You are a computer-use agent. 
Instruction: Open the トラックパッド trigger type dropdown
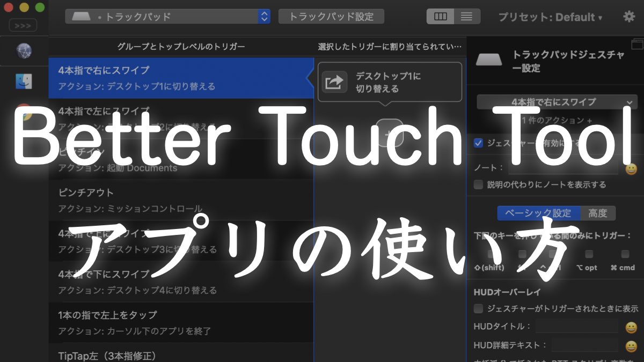point(167,17)
